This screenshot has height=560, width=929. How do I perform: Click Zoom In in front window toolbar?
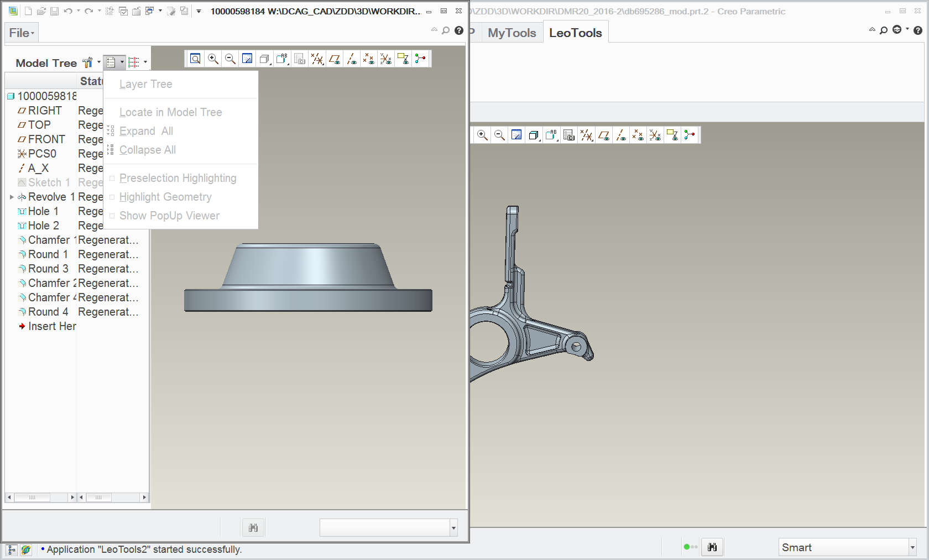click(x=213, y=59)
